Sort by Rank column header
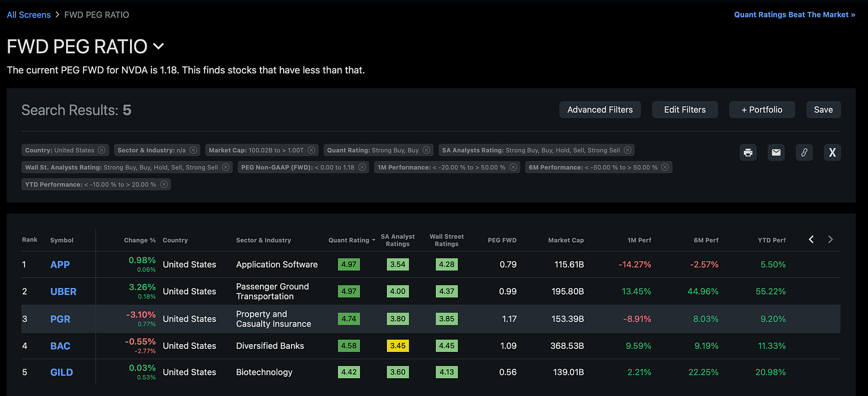 30,240
